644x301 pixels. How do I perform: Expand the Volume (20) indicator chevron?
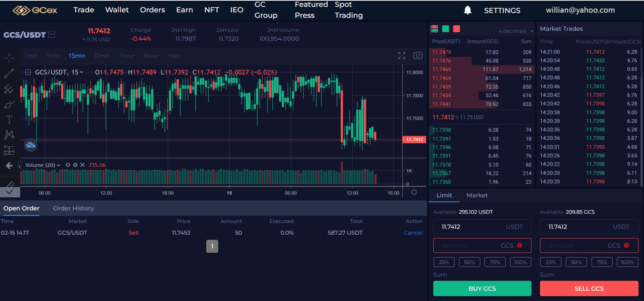[58, 165]
